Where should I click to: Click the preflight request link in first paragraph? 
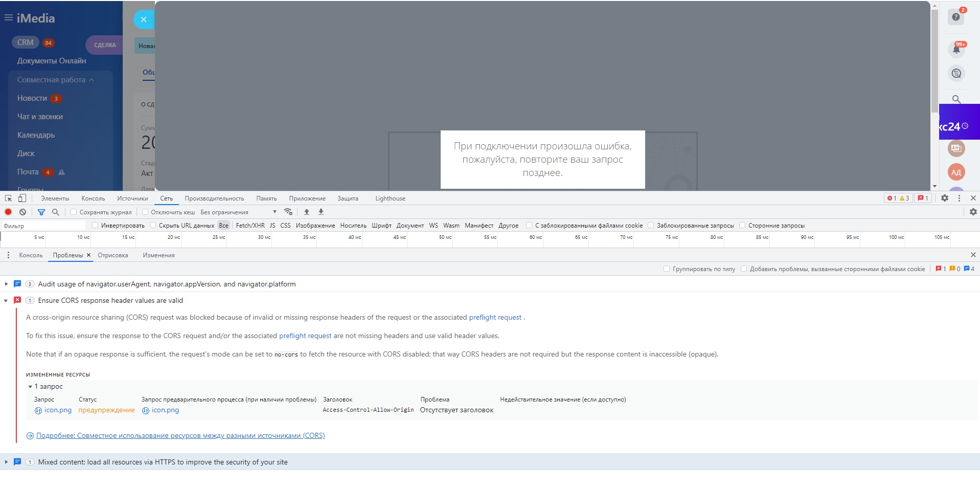pyautogui.click(x=495, y=317)
